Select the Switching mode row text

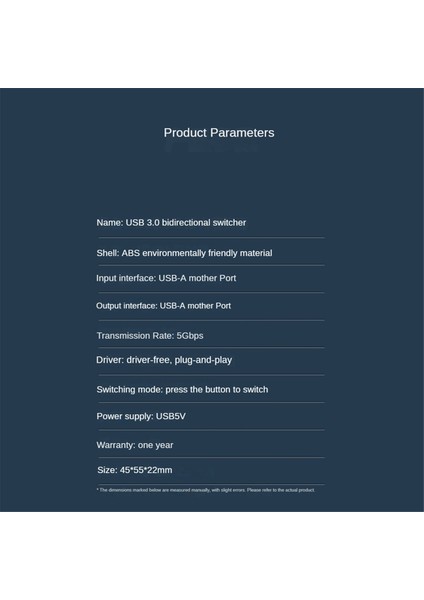[x=182, y=390]
